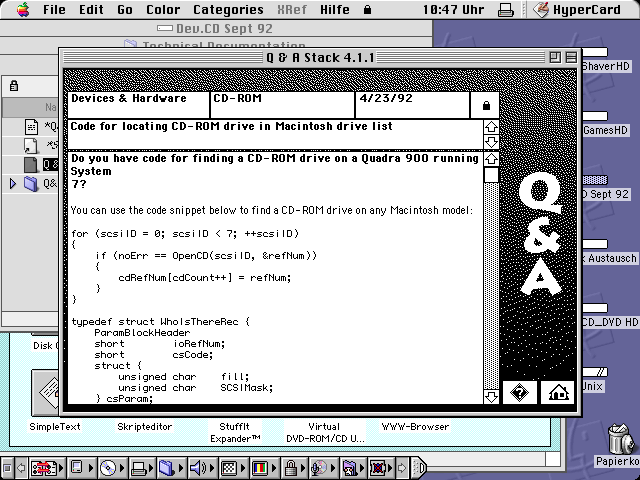The image size is (640, 480).
Task: Click the lock icon in the Finder window behind
Action: point(14,86)
